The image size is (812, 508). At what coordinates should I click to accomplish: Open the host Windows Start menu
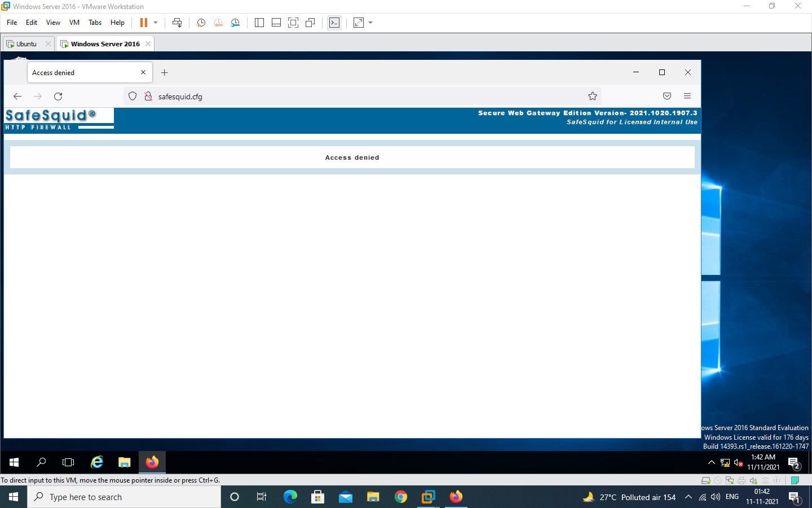pyautogui.click(x=14, y=497)
